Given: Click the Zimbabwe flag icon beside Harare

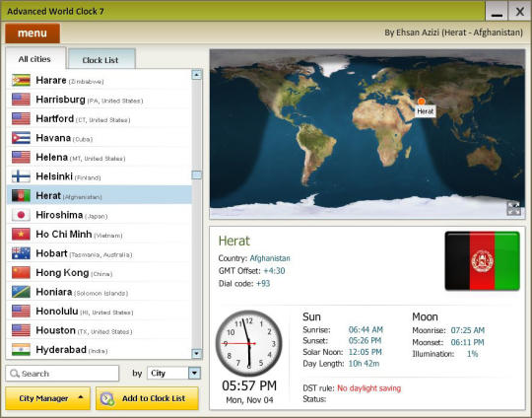Looking at the screenshot, I should [x=21, y=80].
